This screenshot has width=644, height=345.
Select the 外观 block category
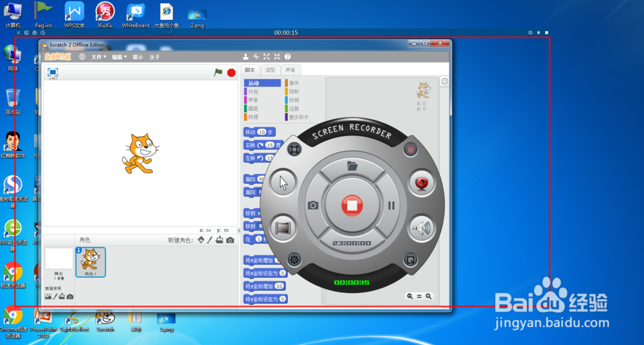pos(263,92)
